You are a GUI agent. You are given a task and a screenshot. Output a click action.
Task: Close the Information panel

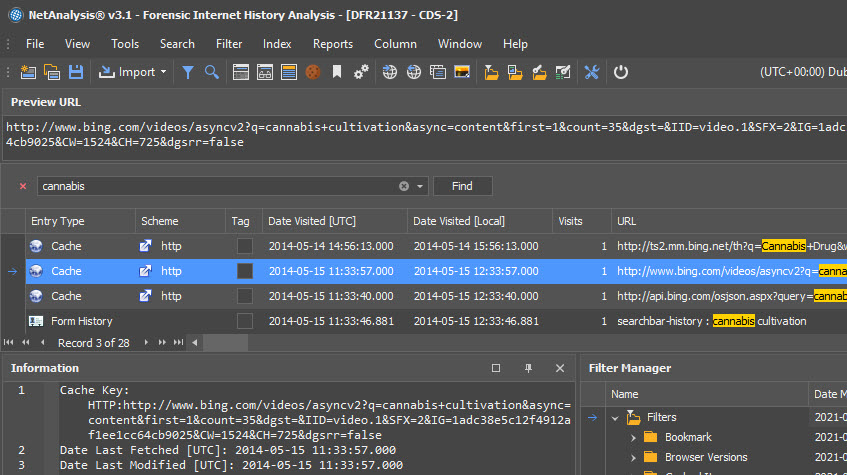point(560,368)
